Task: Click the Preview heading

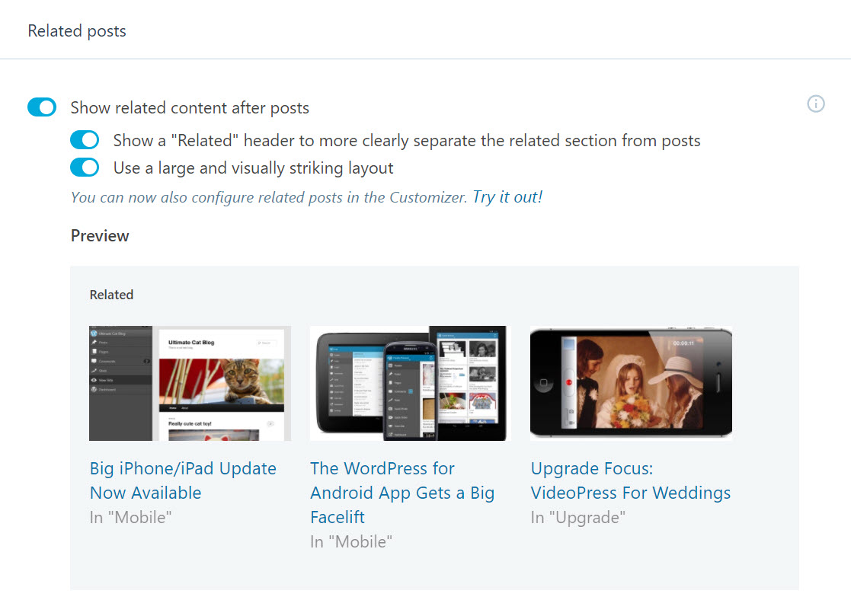Action: click(100, 236)
